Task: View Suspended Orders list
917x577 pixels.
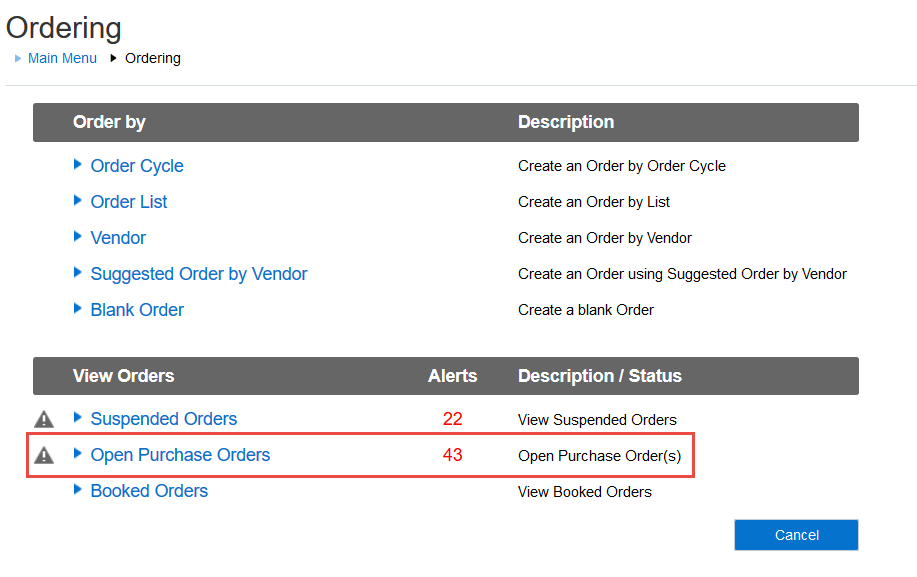Action: (x=164, y=419)
